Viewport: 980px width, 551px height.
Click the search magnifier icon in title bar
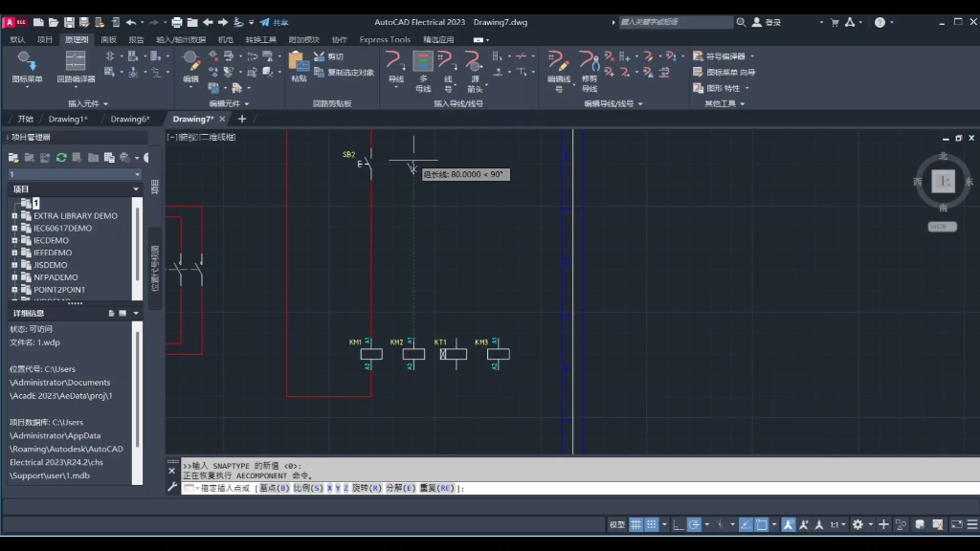pos(741,23)
